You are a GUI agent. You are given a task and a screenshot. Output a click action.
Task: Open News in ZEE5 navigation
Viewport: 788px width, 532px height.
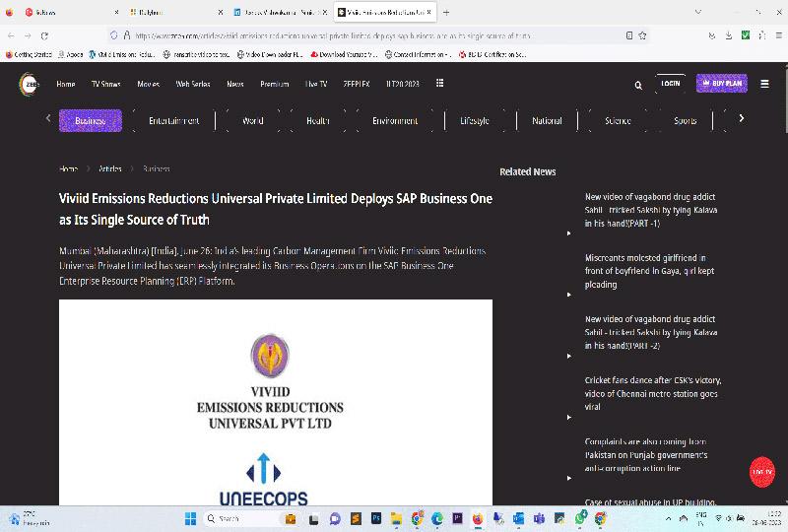click(x=235, y=84)
